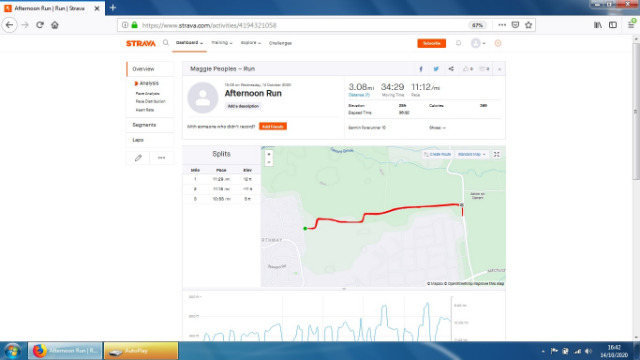Image resolution: width=640 pixels, height=360 pixels.
Task: Open the Challenges navigation link
Action: tap(280, 43)
